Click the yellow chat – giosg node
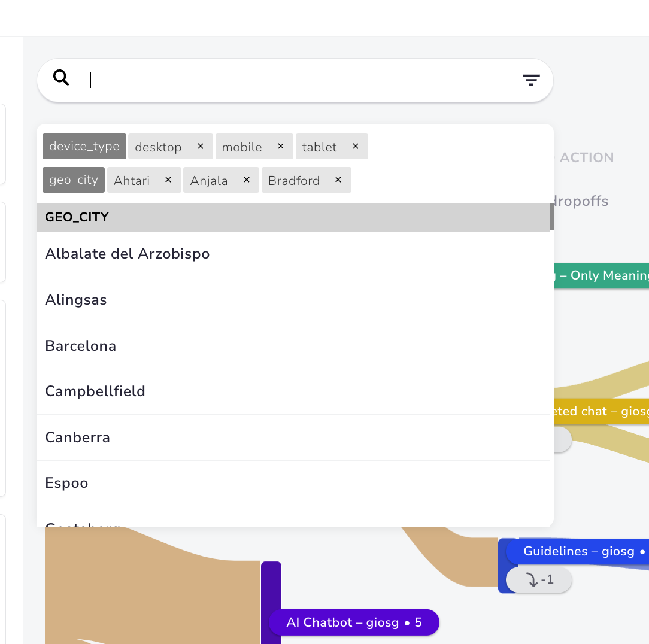Viewport: 649px width, 644px height. click(601, 411)
